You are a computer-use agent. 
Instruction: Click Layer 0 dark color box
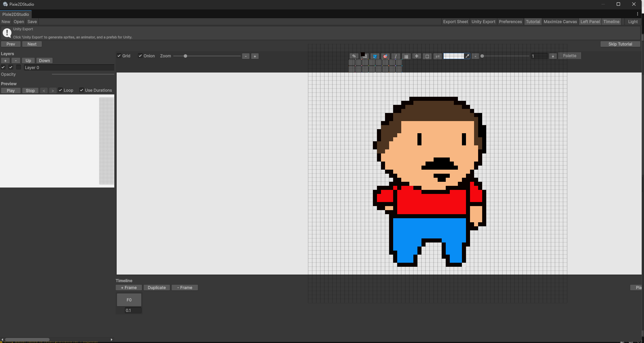tap(19, 67)
